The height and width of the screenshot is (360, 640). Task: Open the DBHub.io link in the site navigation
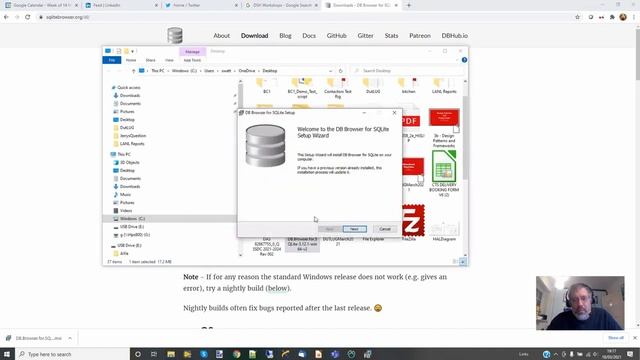[x=455, y=36]
